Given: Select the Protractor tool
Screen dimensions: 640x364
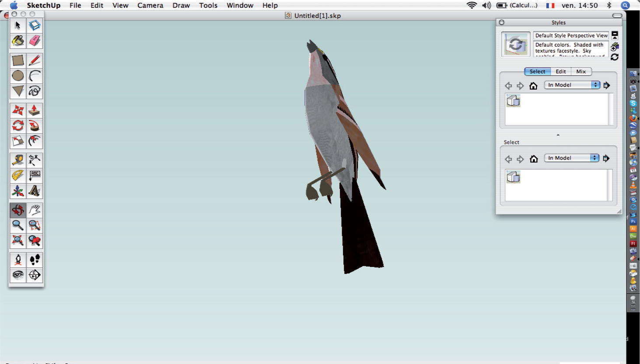Looking at the screenshot, I should pyautogui.click(x=18, y=176).
